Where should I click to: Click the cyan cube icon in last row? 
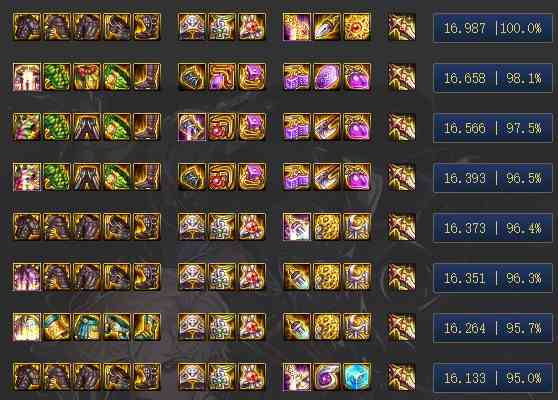[357, 377]
